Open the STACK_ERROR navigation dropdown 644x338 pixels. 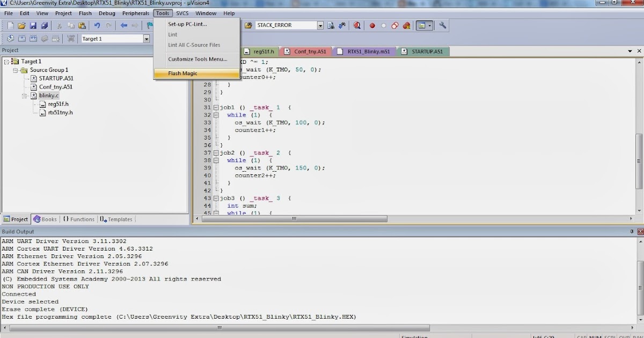pos(320,25)
